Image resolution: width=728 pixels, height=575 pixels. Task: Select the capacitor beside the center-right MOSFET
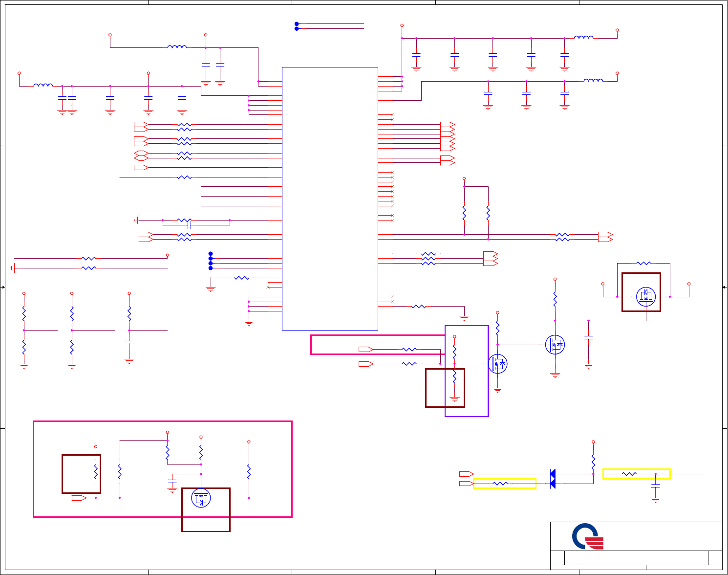click(589, 337)
